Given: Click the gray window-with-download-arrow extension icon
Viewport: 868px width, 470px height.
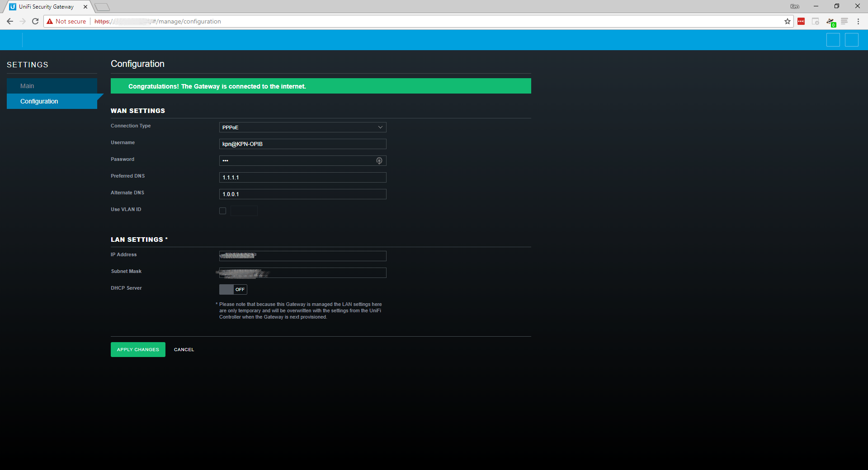Looking at the screenshot, I should [816, 21].
